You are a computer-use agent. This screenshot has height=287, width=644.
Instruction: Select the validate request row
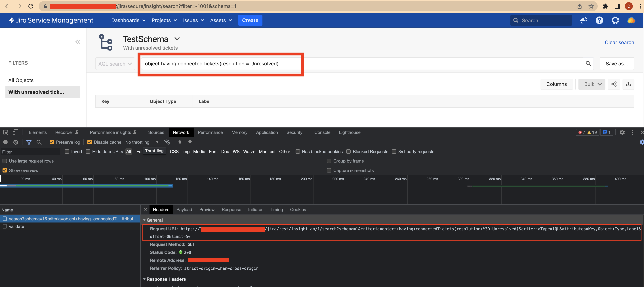tap(70, 226)
